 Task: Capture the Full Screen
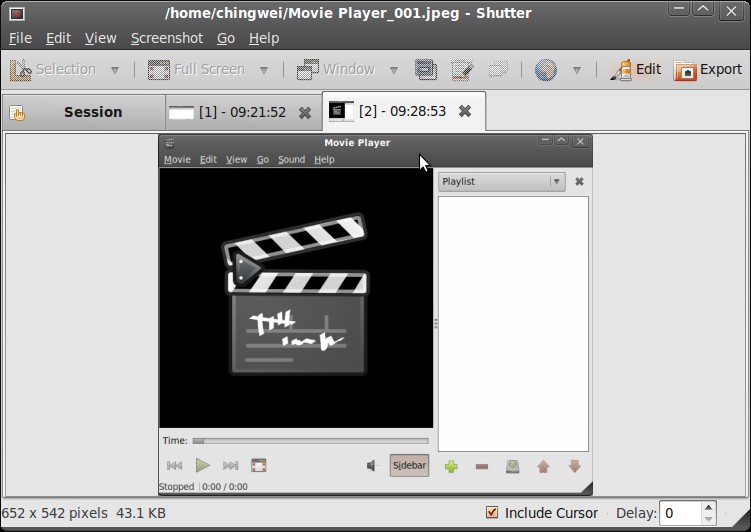point(196,70)
